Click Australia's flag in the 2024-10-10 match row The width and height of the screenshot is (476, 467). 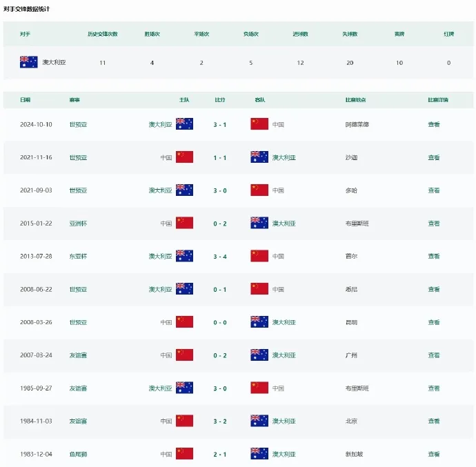click(185, 124)
